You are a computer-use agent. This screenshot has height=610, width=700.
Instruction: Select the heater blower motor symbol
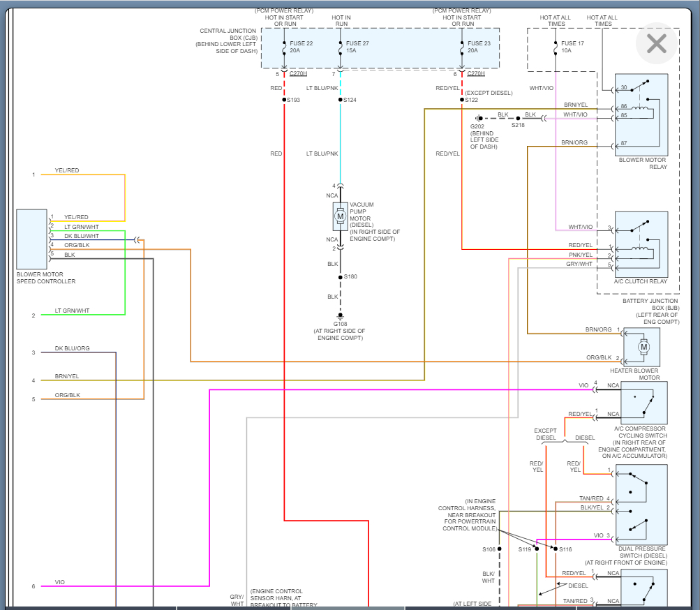[643, 346]
